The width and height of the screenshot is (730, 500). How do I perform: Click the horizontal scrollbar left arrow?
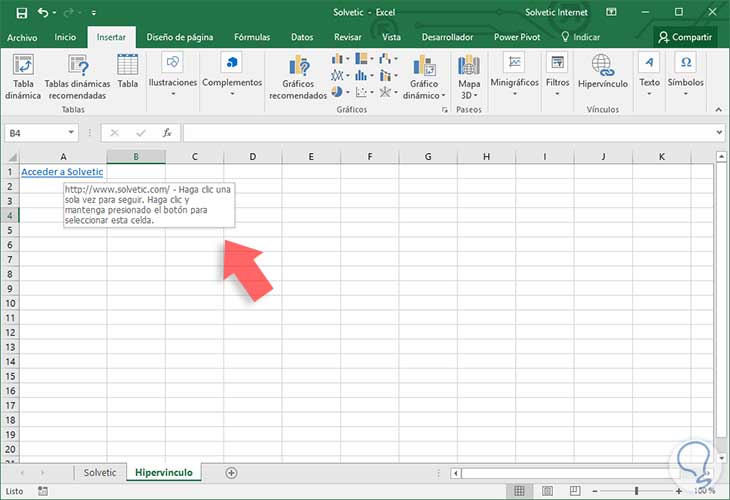tap(456, 473)
